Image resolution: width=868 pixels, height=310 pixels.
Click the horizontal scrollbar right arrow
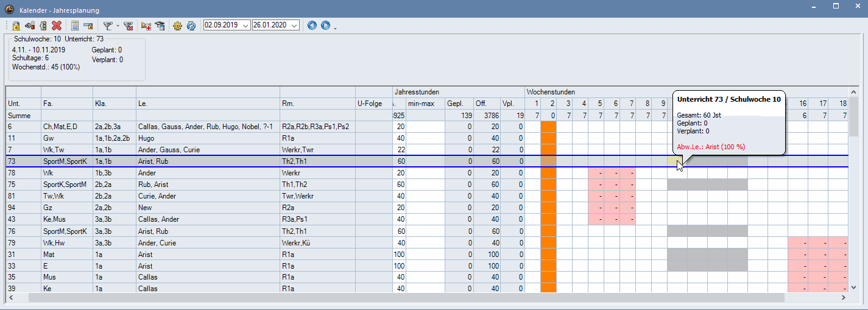[x=844, y=298]
